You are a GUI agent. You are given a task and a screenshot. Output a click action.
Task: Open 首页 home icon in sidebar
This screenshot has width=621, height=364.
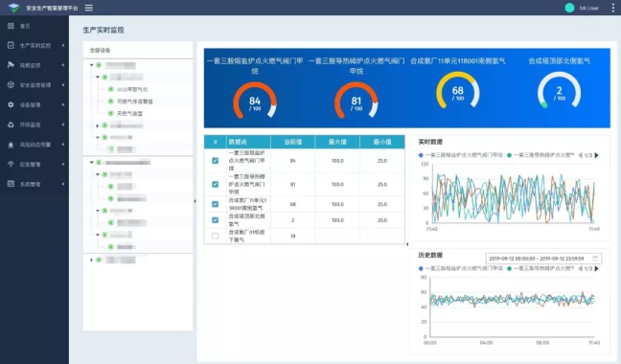(x=11, y=26)
